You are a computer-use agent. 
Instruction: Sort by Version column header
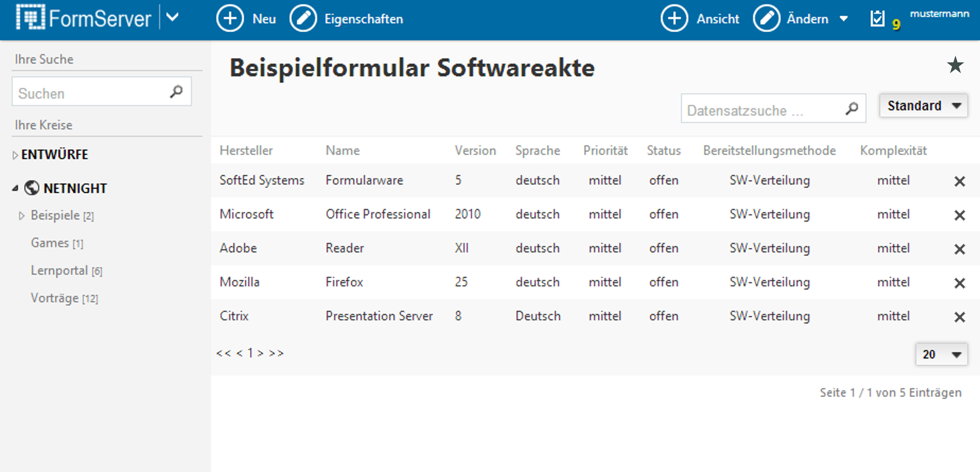click(475, 150)
